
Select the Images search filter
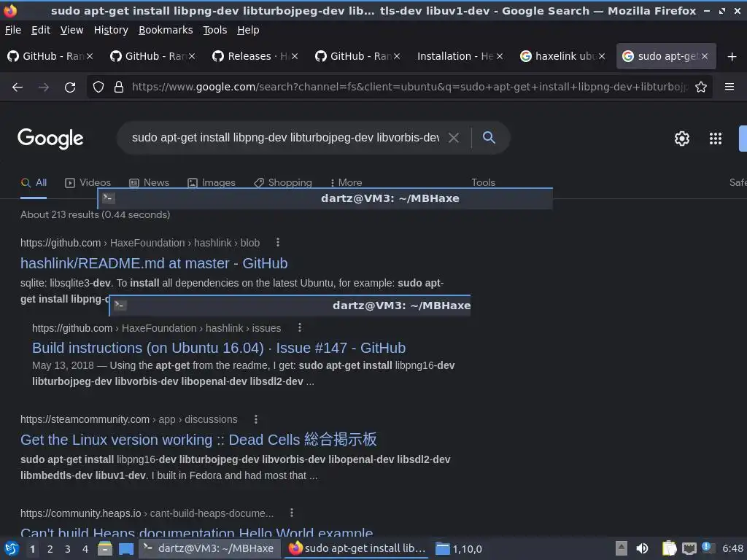tap(212, 183)
